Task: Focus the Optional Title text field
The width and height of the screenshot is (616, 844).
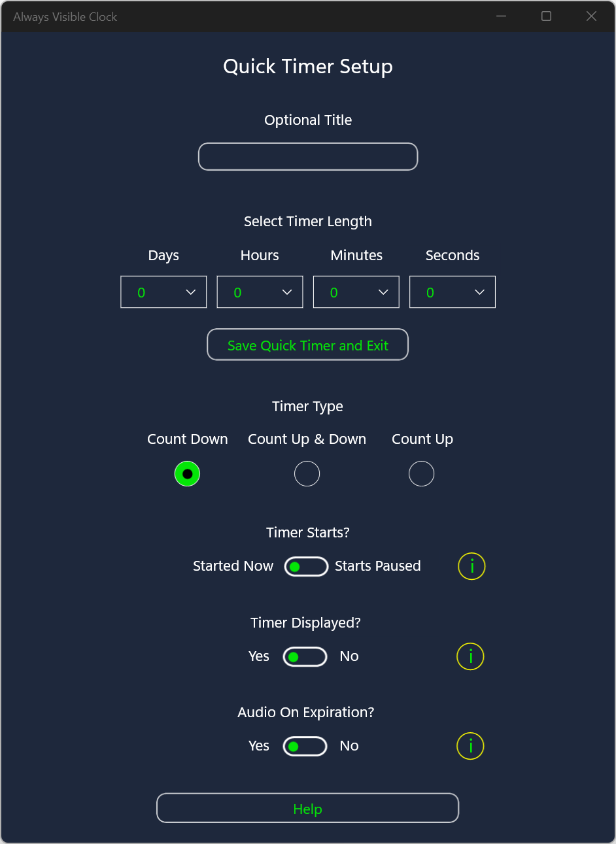Action: pyautogui.click(x=308, y=157)
